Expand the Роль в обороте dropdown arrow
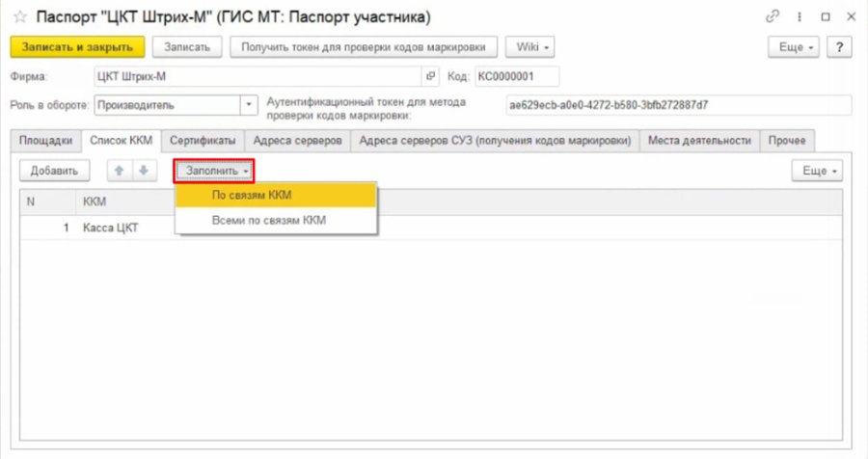Image resolution: width=868 pixels, height=459 pixels. (249, 105)
